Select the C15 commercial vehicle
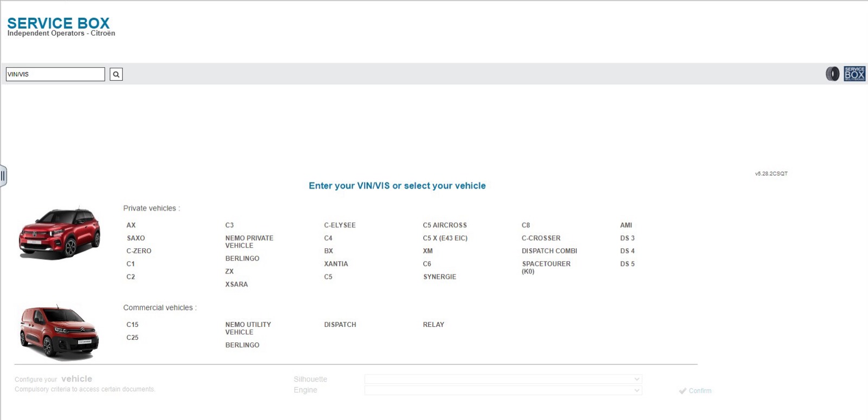Viewport: 868px width, 420px height. 132,325
